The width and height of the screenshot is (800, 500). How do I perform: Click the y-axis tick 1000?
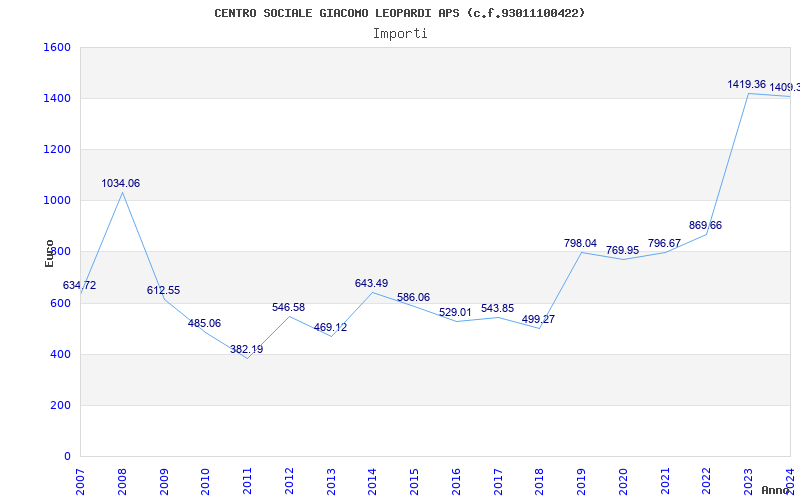point(57,201)
